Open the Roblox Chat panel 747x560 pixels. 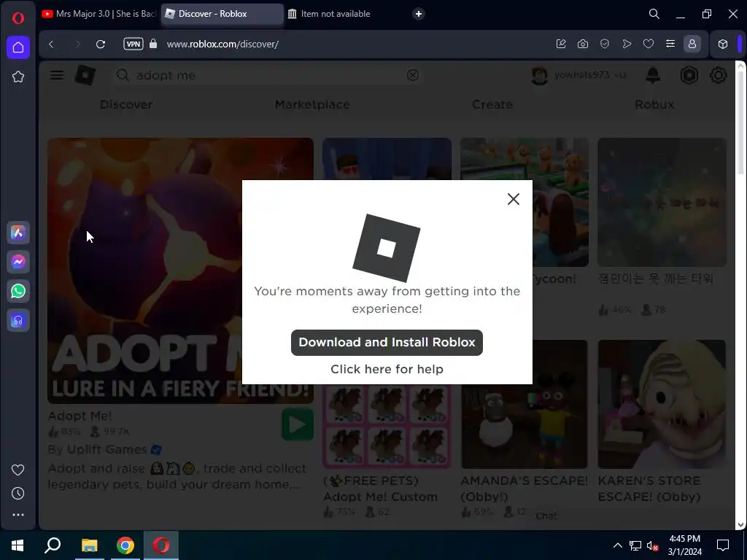click(x=546, y=516)
